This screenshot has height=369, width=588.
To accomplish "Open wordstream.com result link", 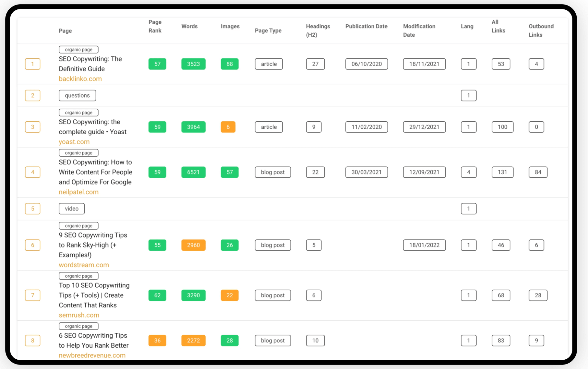I will pyautogui.click(x=84, y=265).
